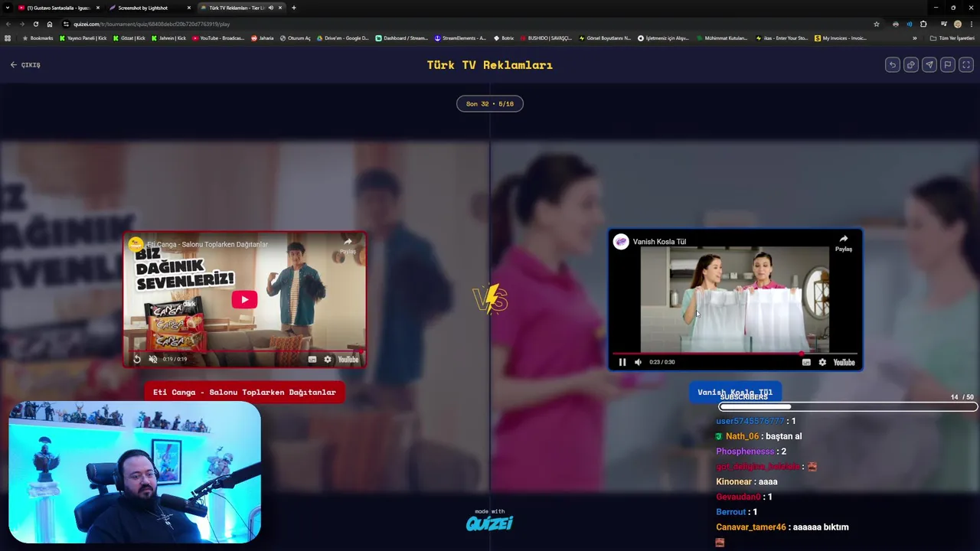Open StreamElements bookmark
The image size is (980, 551).
460,37
